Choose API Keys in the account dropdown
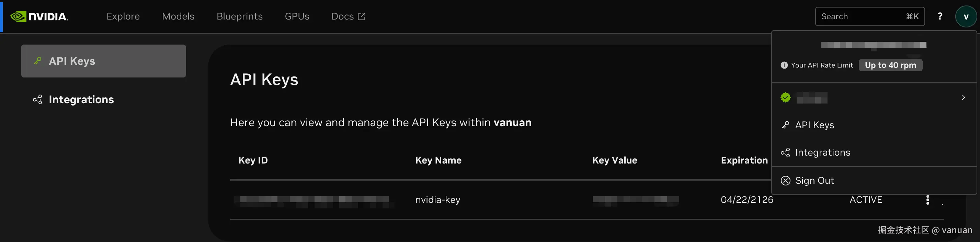This screenshot has width=980, height=242. pyautogui.click(x=814, y=125)
